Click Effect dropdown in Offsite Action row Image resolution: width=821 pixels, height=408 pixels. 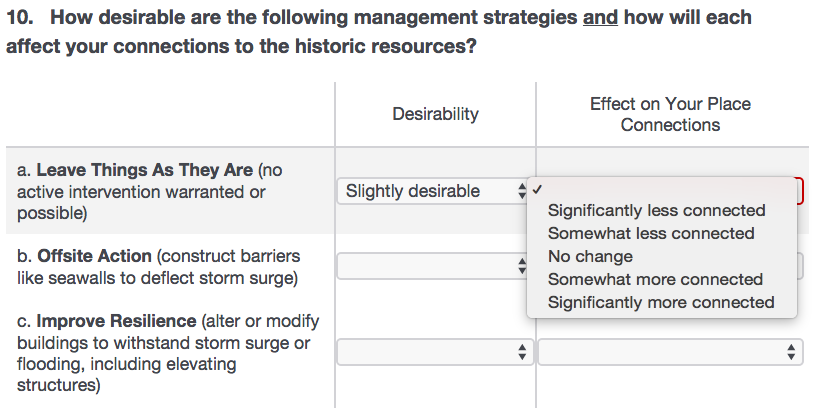800,266
